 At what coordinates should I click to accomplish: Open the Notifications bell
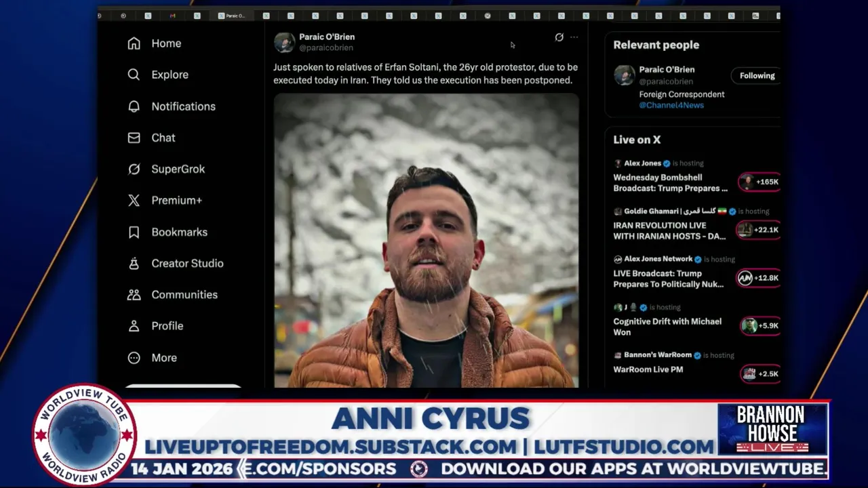click(172, 106)
